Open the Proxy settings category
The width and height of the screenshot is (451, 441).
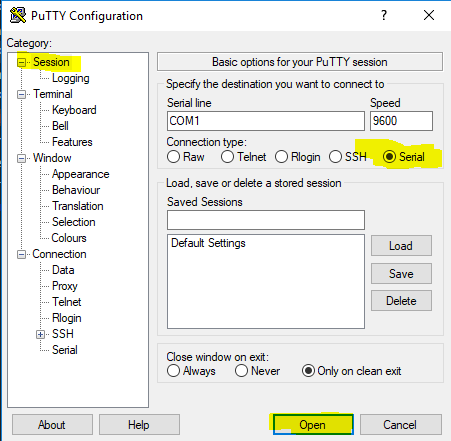pos(65,286)
